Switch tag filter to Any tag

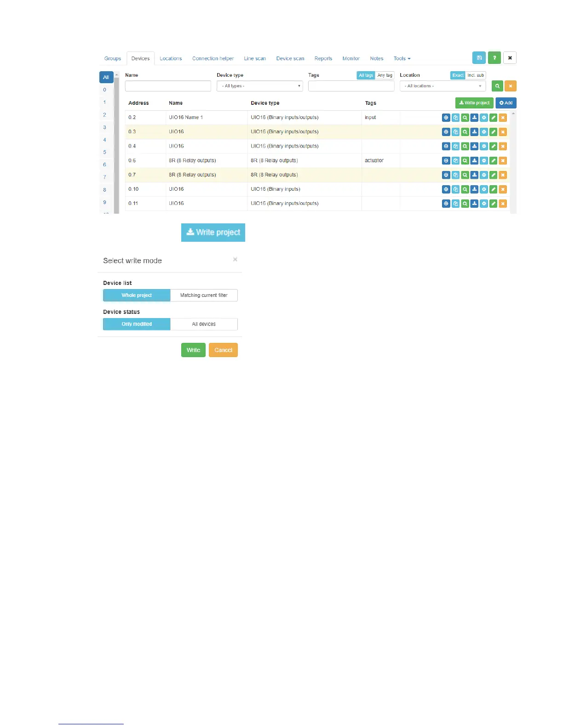tap(385, 75)
